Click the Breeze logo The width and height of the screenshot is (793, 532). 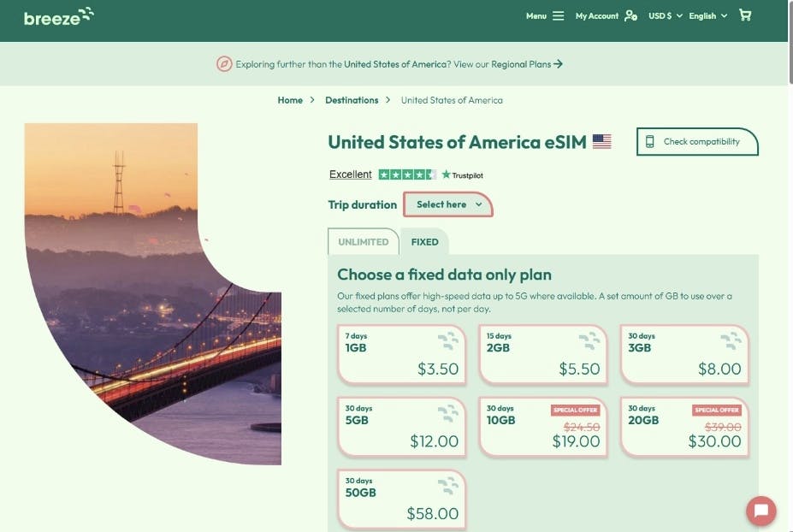(58, 16)
